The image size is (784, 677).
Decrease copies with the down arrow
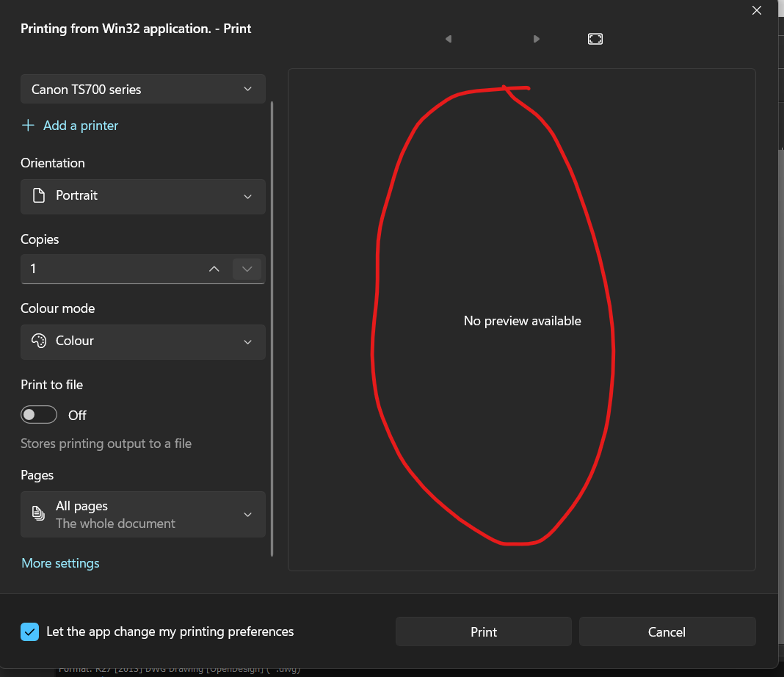(x=247, y=269)
